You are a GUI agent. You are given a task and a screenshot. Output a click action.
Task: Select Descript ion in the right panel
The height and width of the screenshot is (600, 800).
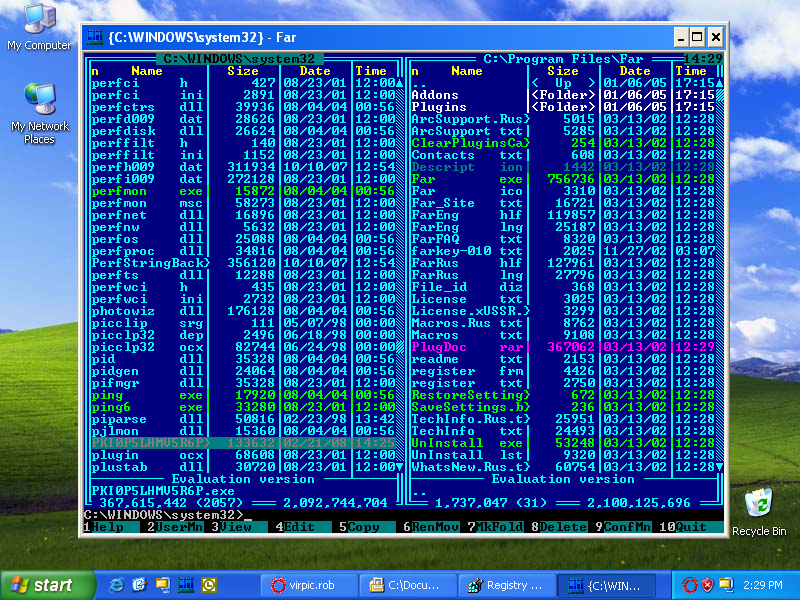(x=563, y=167)
